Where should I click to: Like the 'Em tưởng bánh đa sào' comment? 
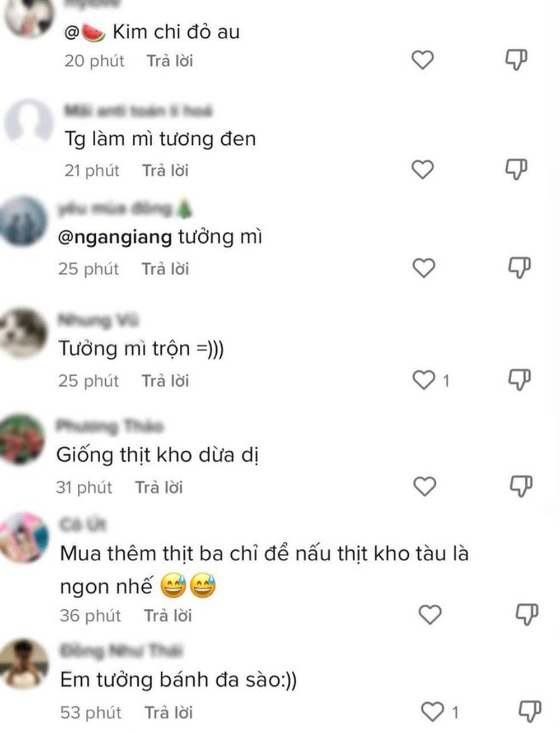(x=432, y=712)
